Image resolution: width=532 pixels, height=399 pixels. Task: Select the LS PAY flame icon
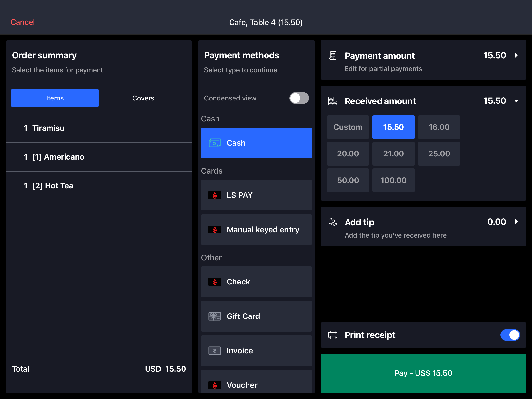tap(215, 195)
